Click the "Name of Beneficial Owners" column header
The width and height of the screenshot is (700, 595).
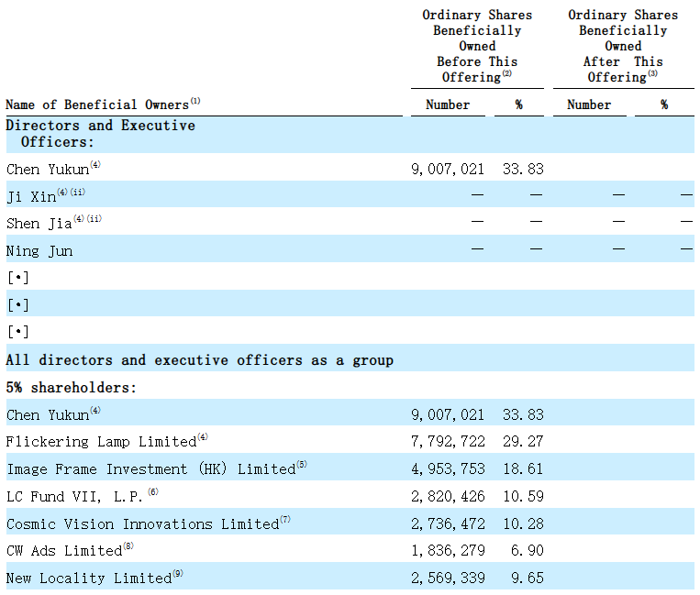96,105
